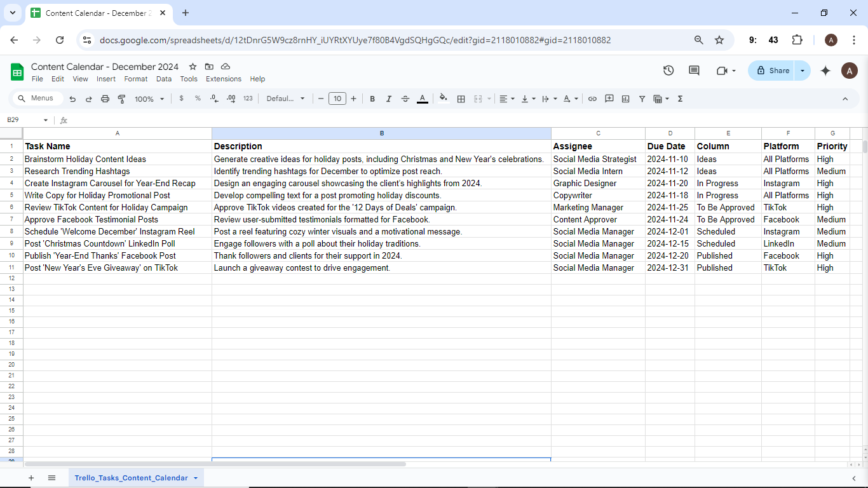Image resolution: width=868 pixels, height=488 pixels.
Task: Move document using the folder icon
Action: click(x=209, y=67)
